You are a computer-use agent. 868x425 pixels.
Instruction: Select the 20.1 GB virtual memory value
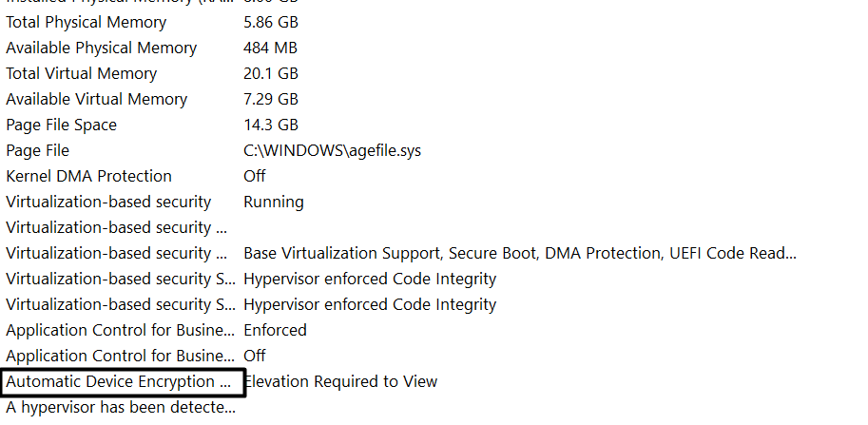point(271,73)
